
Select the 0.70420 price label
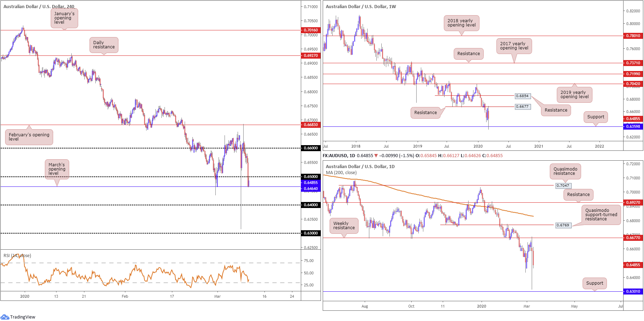[633, 84]
